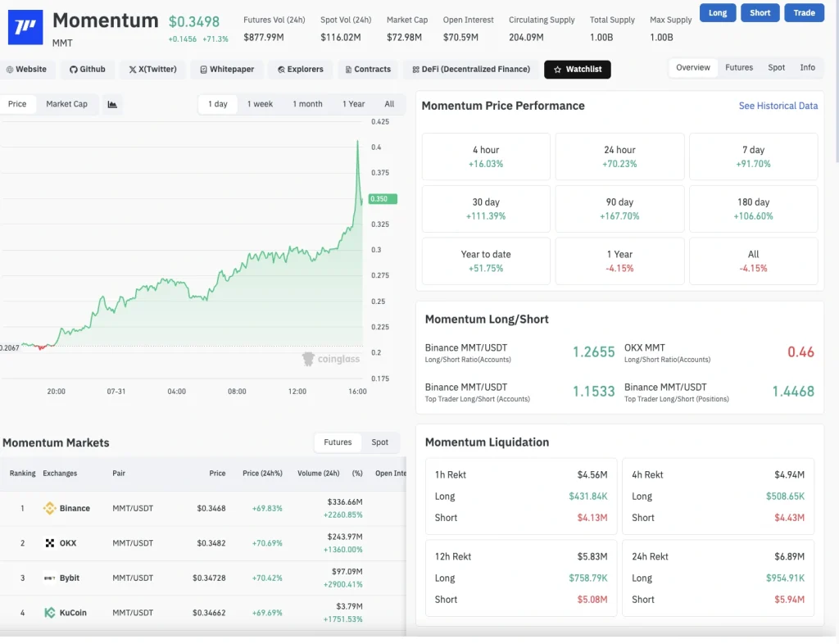Click the 24 hour performance card
839x644 pixels.
click(619, 156)
